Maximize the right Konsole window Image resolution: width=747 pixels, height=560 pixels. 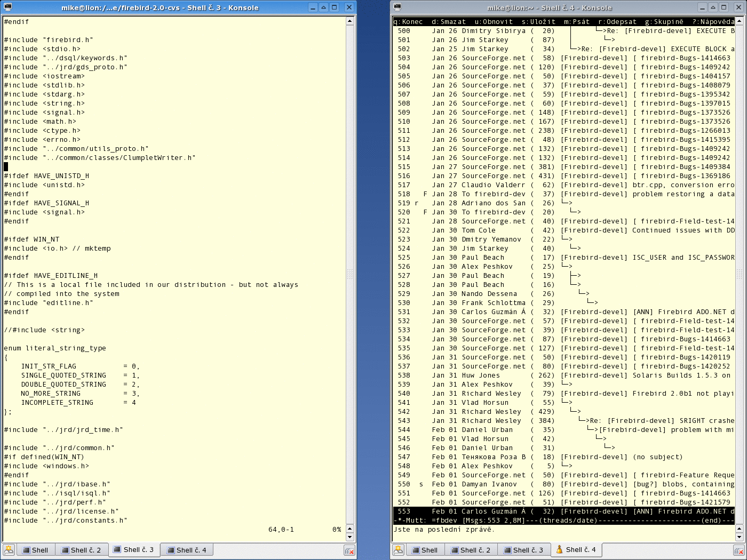pos(724,7)
